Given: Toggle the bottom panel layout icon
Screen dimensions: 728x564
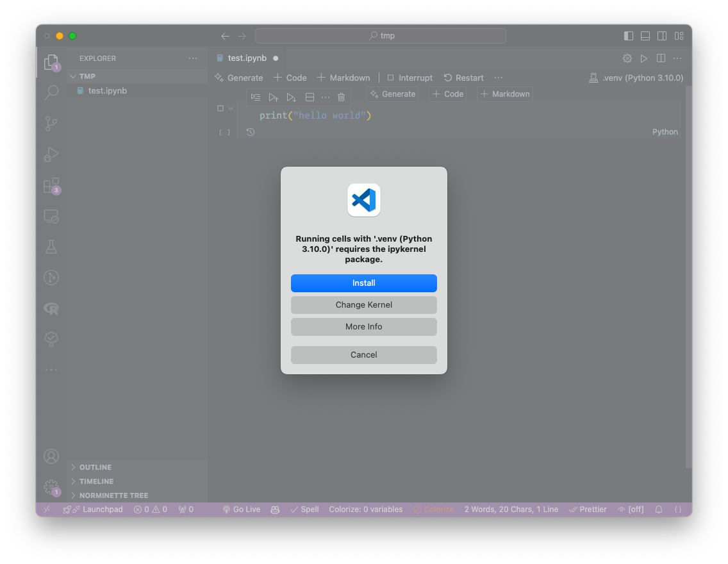Looking at the screenshot, I should [x=645, y=36].
